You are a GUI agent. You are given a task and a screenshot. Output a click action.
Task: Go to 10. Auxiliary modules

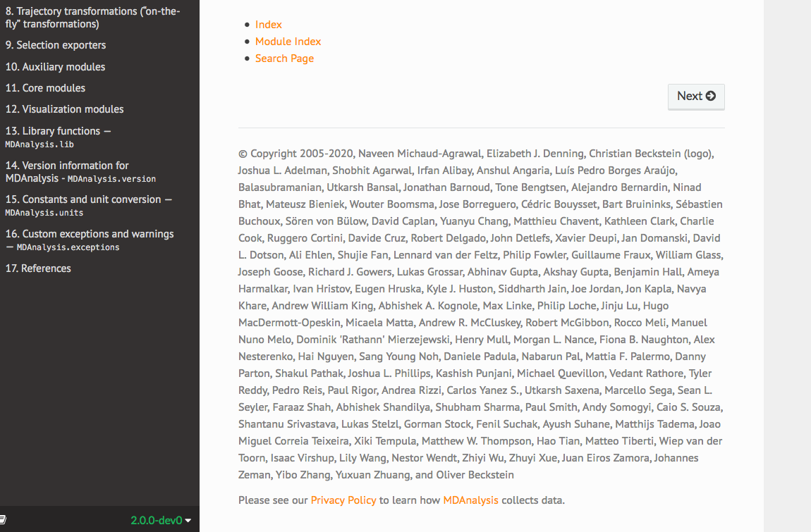point(55,67)
